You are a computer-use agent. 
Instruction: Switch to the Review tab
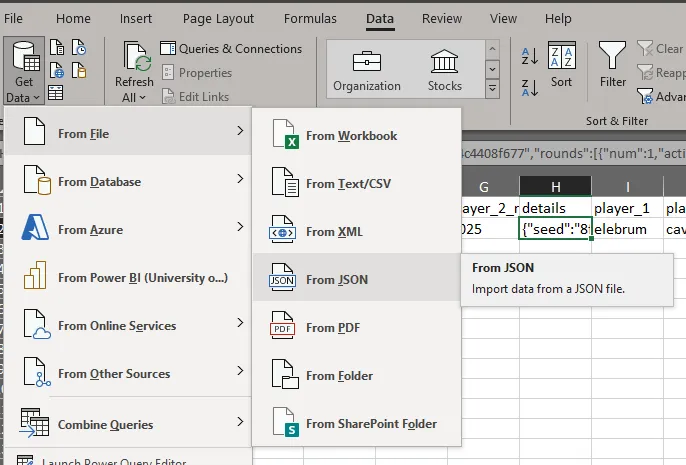click(x=442, y=19)
